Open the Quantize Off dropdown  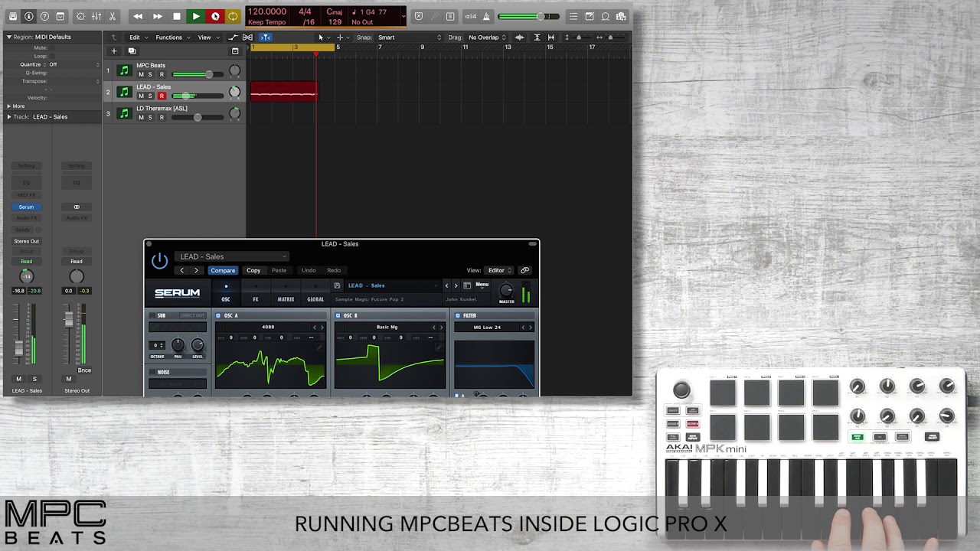click(73, 64)
